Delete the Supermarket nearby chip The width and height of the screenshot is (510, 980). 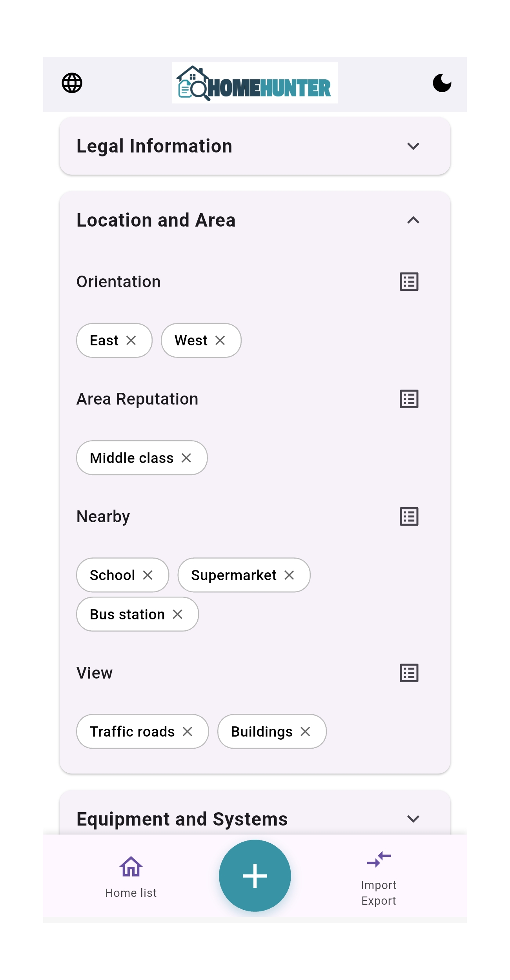[289, 575]
